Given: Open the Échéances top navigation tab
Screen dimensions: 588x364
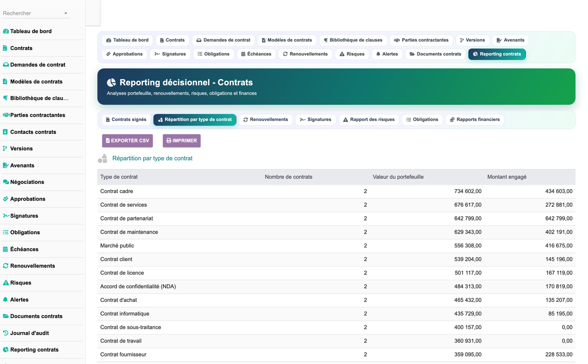Looking at the screenshot, I should [x=256, y=54].
